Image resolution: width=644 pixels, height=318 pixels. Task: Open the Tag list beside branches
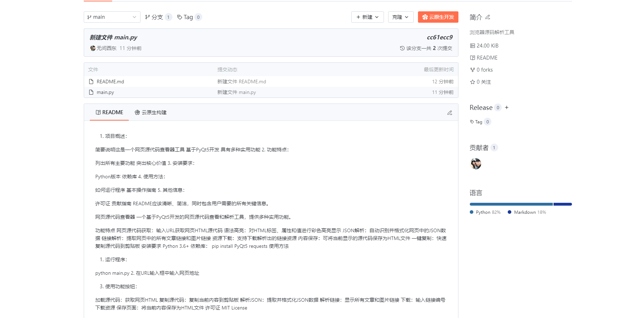(189, 17)
